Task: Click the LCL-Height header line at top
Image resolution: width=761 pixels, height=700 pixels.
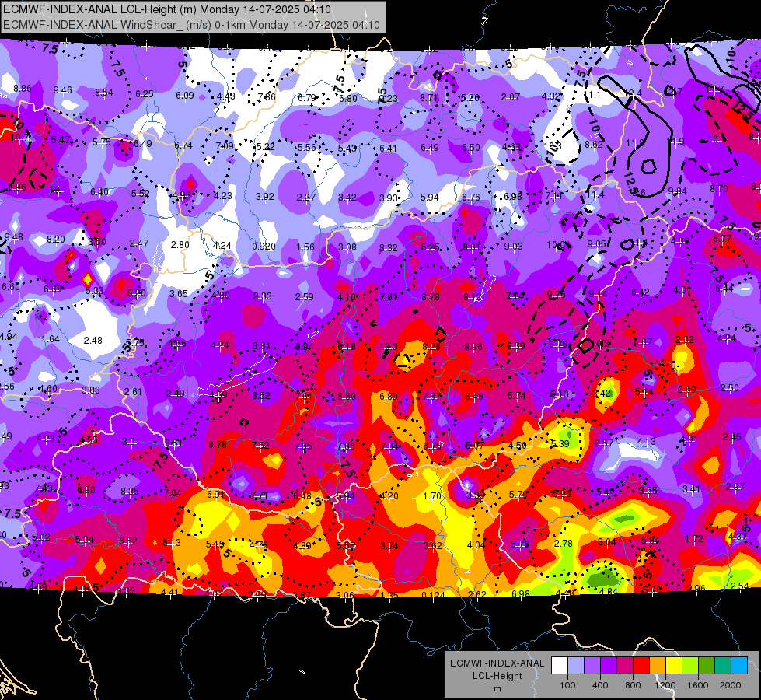Action: point(167,9)
